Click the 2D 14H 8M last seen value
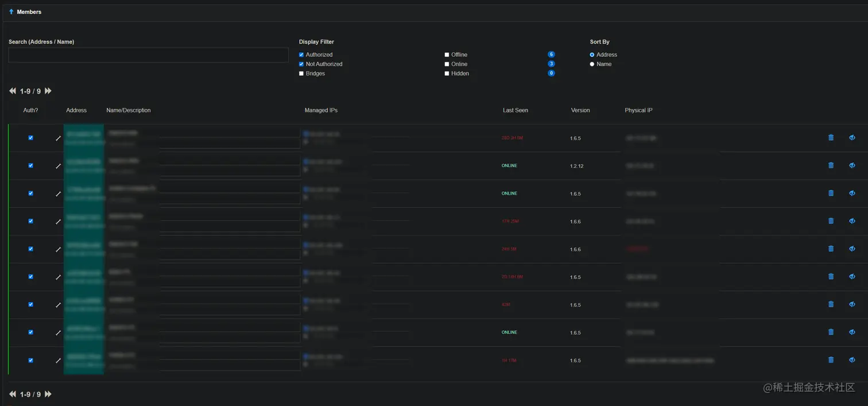The height and width of the screenshot is (406, 868). (x=512, y=277)
